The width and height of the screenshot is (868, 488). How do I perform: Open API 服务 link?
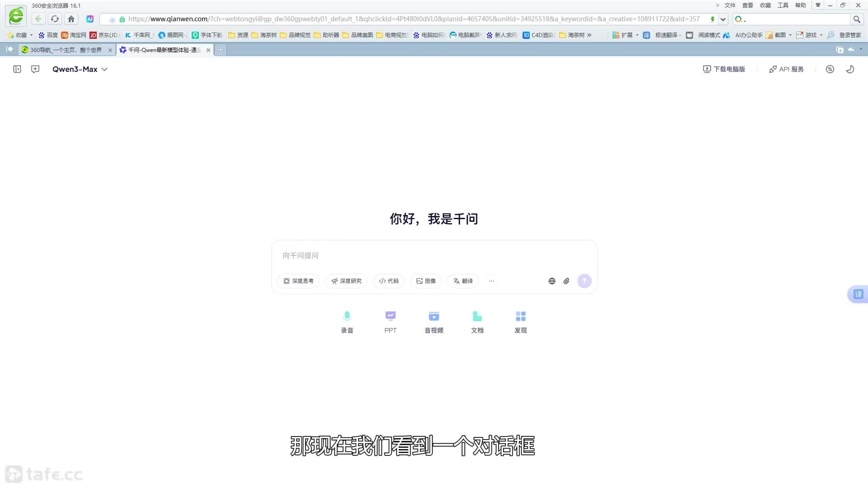point(786,69)
